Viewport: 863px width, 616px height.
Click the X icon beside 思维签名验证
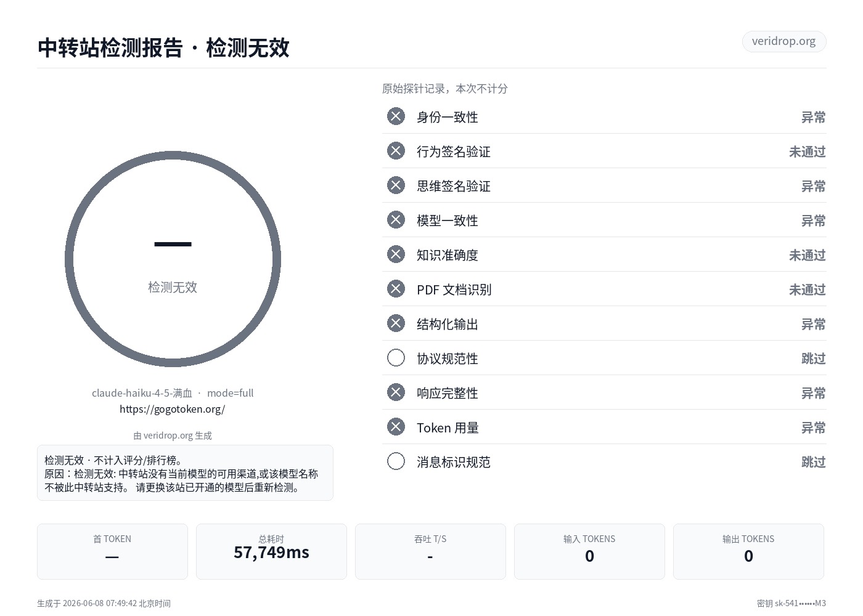(396, 185)
